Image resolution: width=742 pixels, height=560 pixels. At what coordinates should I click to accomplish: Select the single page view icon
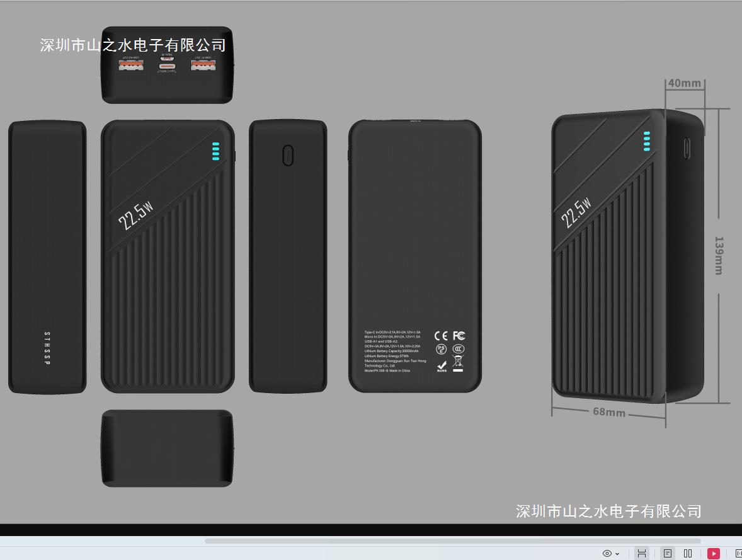point(667,553)
